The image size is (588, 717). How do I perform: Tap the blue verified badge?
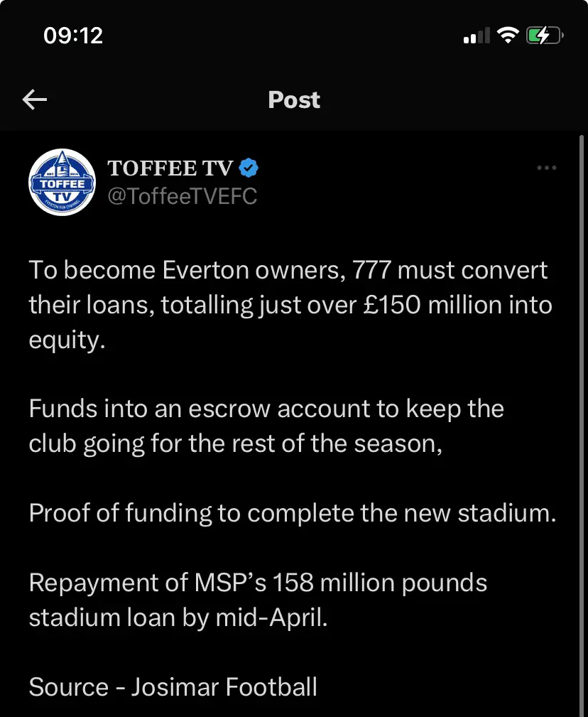click(x=249, y=168)
